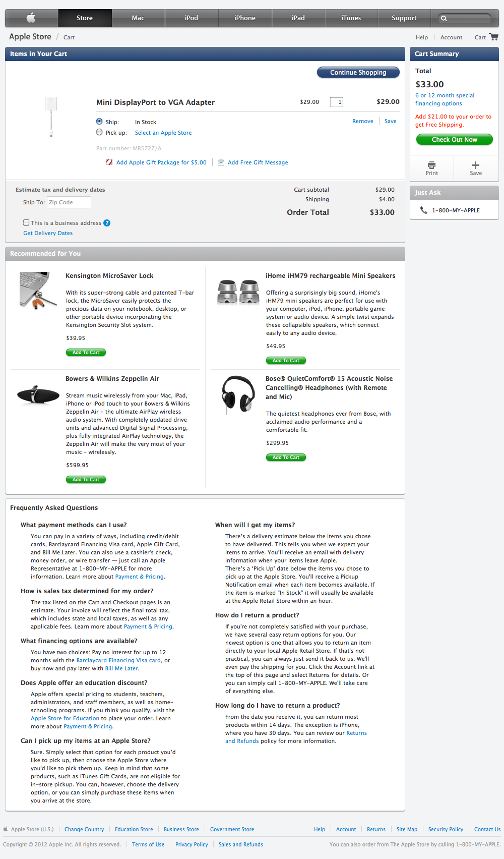Click 'Change Country' in the footer
The width and height of the screenshot is (504, 859).
coord(84,829)
